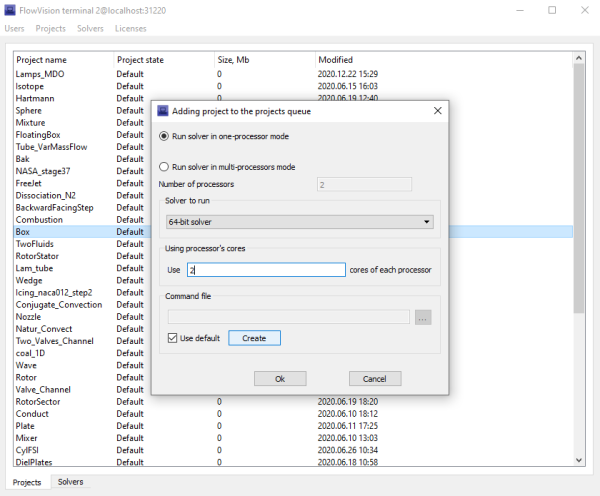
Task: Click the Create command file button
Action: [x=254, y=338]
